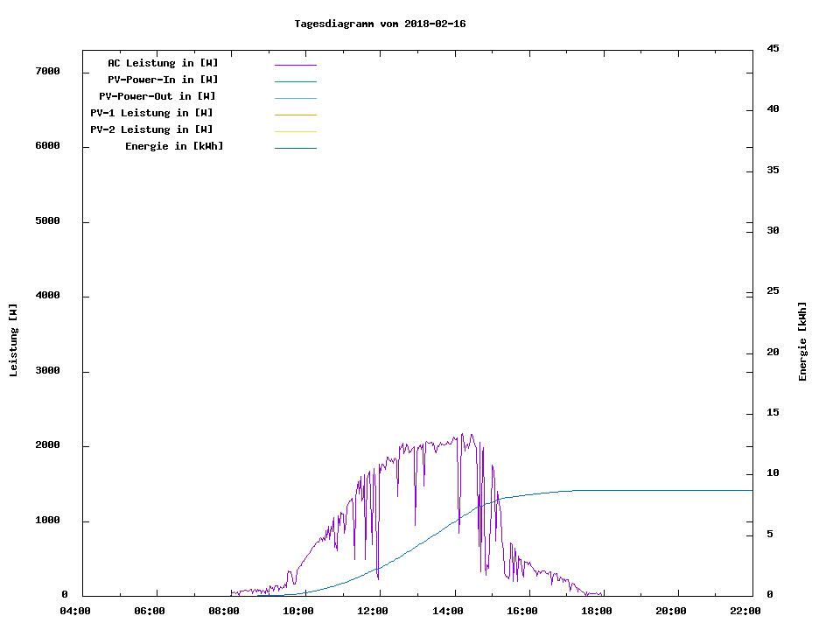Click the purple AC Leistung legend line
Viewport: 840px width, 630px height.
pos(295,65)
